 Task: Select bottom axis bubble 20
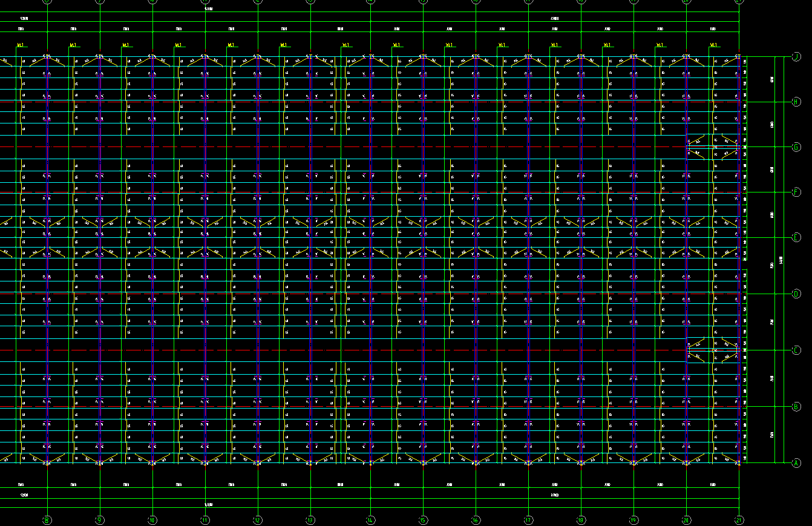click(686, 519)
